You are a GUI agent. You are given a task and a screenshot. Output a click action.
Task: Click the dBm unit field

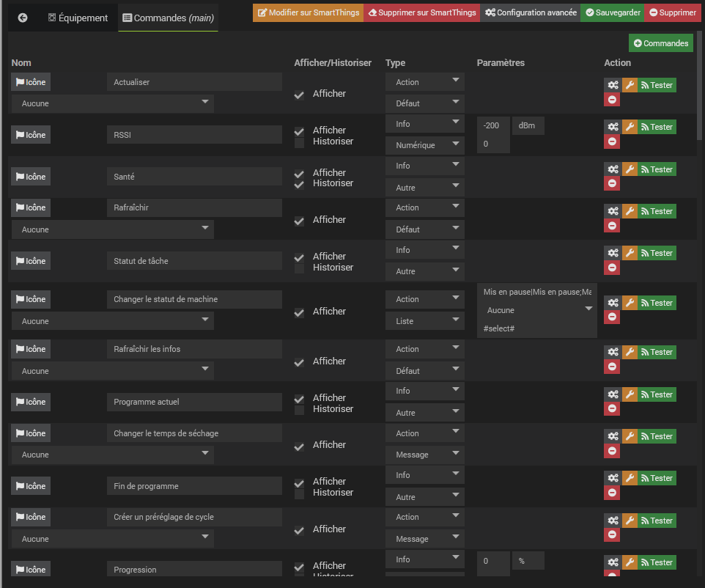(528, 125)
